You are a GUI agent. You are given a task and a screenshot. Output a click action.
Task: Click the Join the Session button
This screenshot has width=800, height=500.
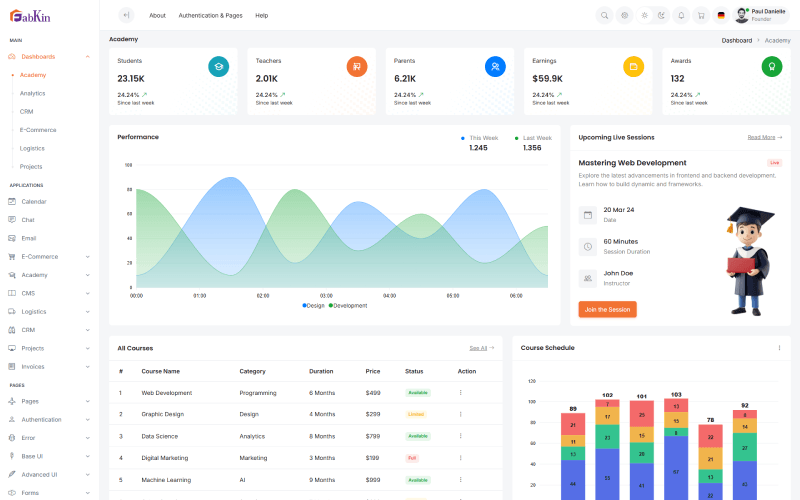pyautogui.click(x=607, y=310)
